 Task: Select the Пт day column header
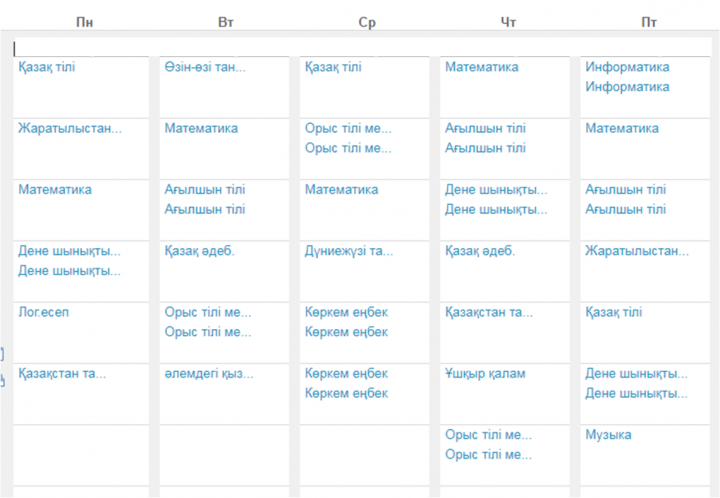[649, 22]
